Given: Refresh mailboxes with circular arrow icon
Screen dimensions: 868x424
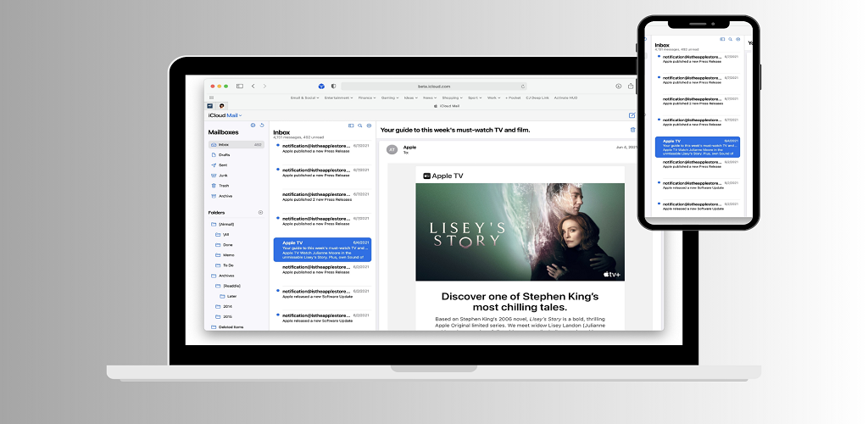Looking at the screenshot, I should tap(262, 126).
